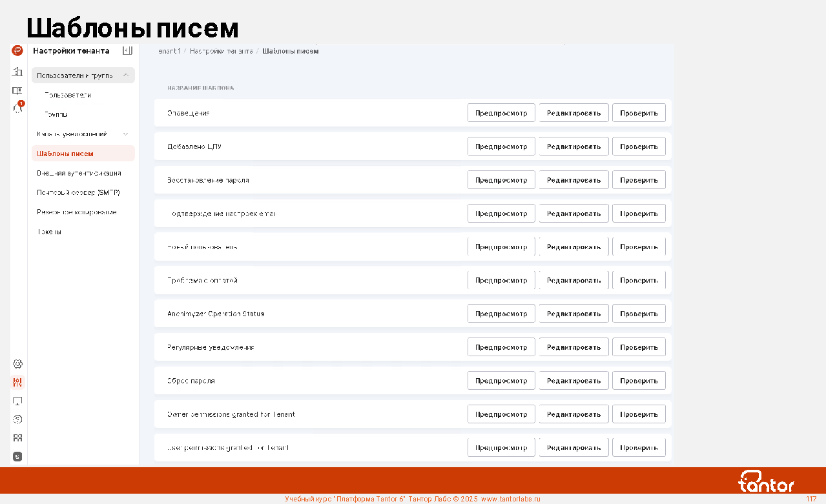
Task: Open the four-squares grid icon
Action: point(17,438)
